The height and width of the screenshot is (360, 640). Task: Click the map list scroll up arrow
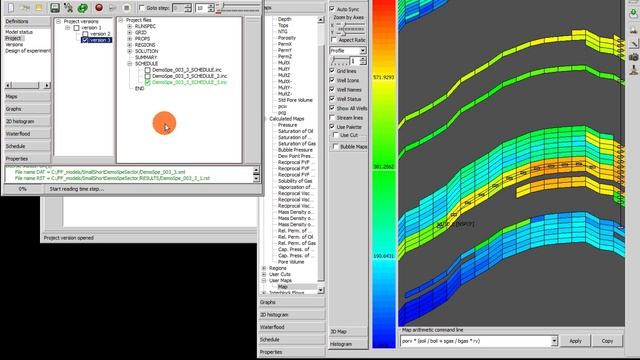tap(321, 20)
